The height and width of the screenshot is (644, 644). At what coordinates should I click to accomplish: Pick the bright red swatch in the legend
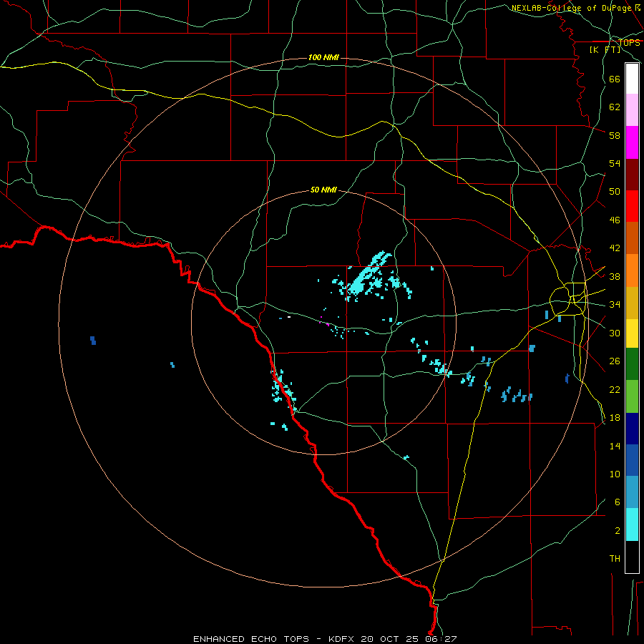[632, 206]
